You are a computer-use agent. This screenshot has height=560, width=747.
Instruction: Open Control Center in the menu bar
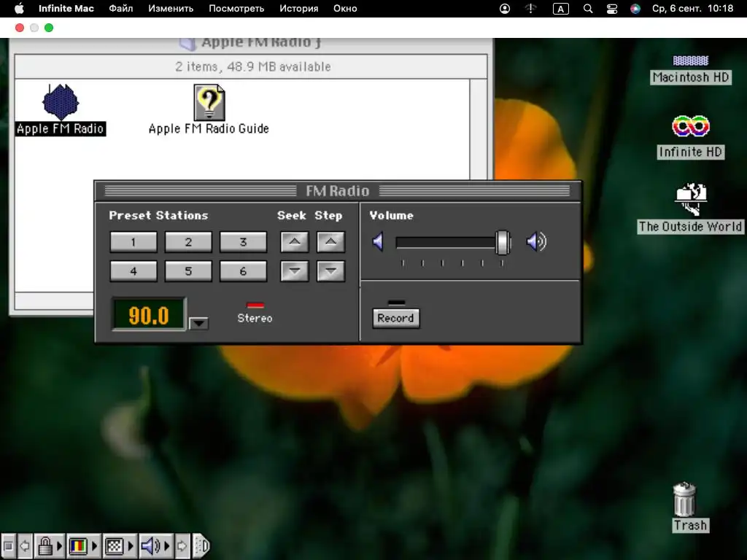pyautogui.click(x=612, y=9)
